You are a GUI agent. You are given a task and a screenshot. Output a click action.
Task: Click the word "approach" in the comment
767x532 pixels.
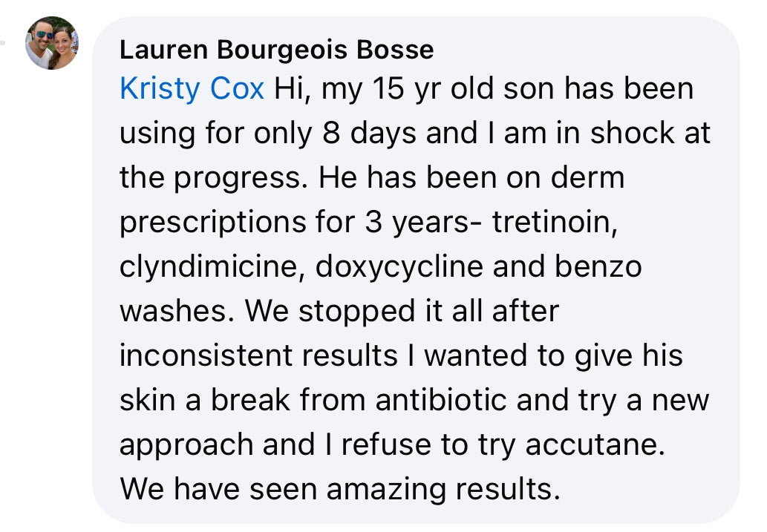click(x=186, y=446)
